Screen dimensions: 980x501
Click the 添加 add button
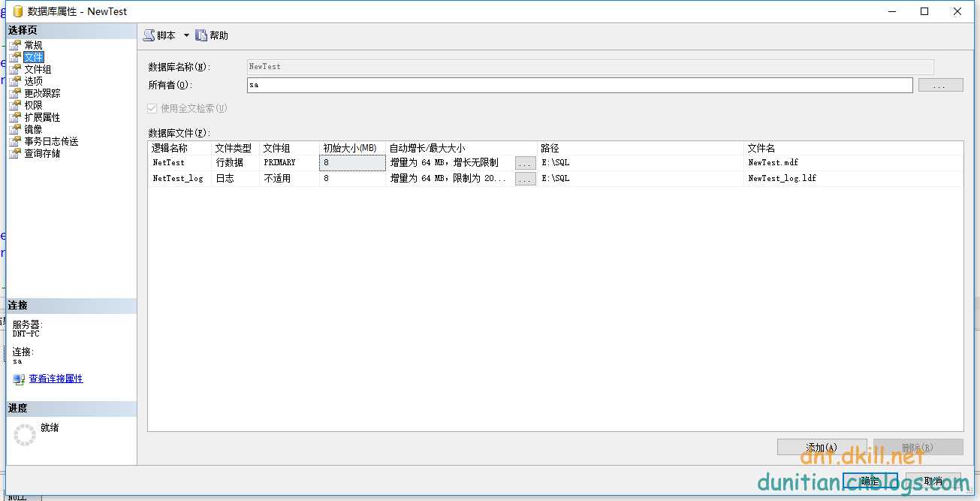(822, 447)
